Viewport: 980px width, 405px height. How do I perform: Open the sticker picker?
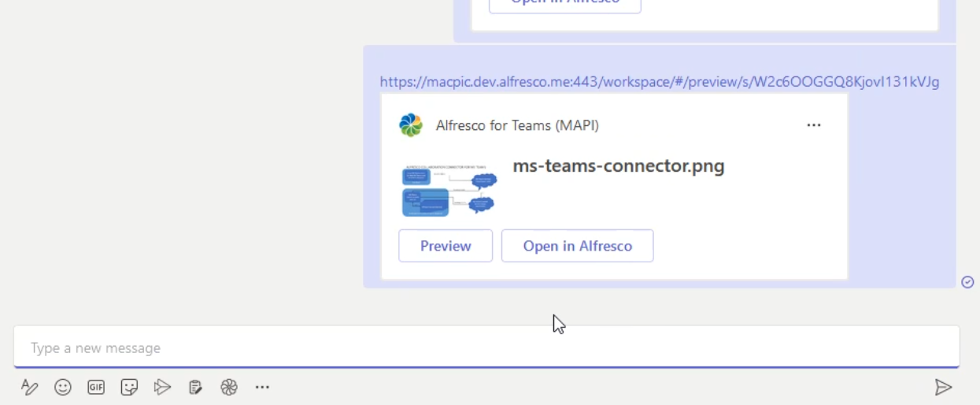(x=129, y=387)
